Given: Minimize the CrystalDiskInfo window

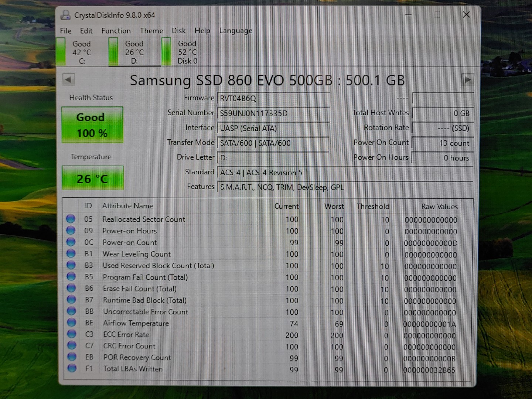Looking at the screenshot, I should pyautogui.click(x=408, y=14).
